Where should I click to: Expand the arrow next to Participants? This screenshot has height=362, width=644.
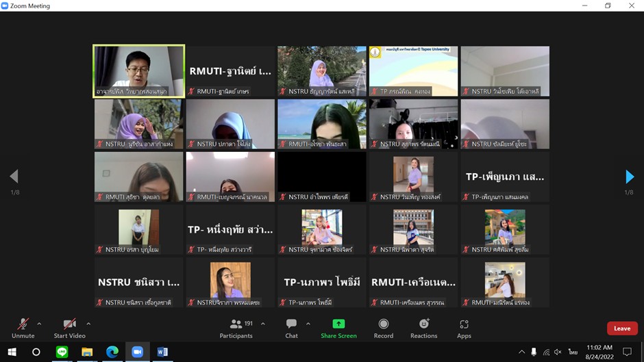[263, 324]
